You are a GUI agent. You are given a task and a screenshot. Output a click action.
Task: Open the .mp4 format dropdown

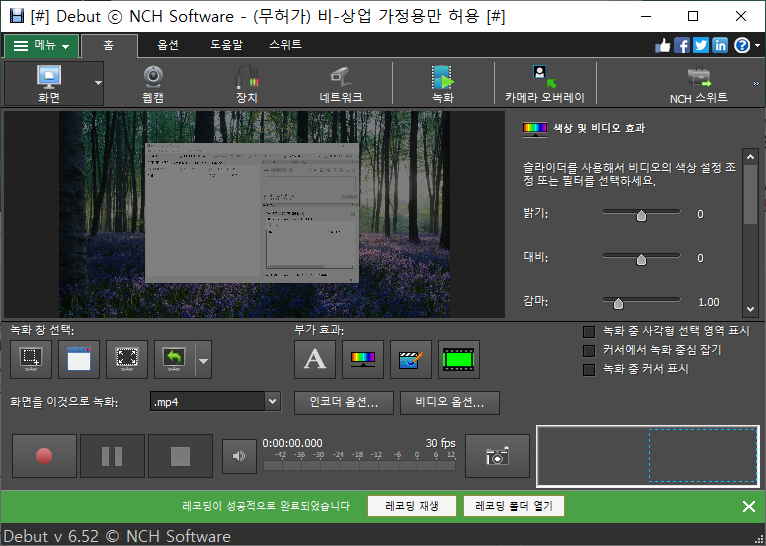click(272, 402)
